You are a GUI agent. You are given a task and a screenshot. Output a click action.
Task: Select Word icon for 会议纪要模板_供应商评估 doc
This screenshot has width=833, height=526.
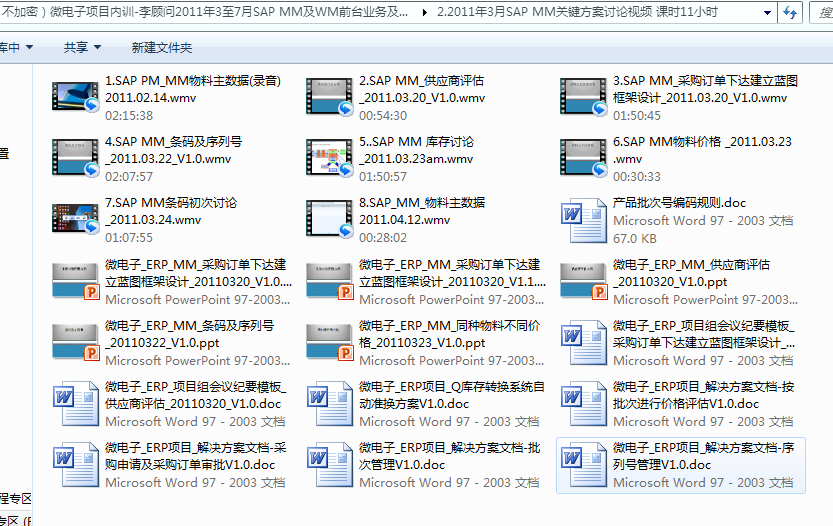[x=75, y=403]
